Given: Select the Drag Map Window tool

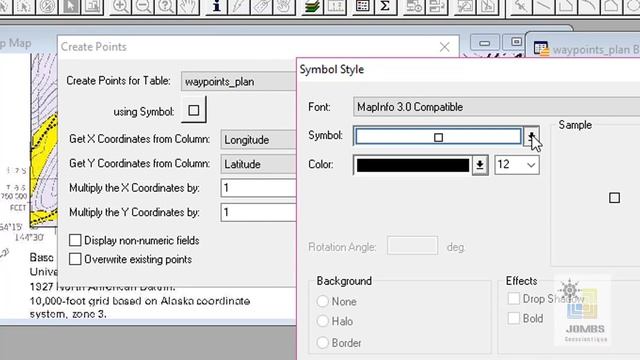Looking at the screenshot, I should pyautogui.click(x=284, y=7).
